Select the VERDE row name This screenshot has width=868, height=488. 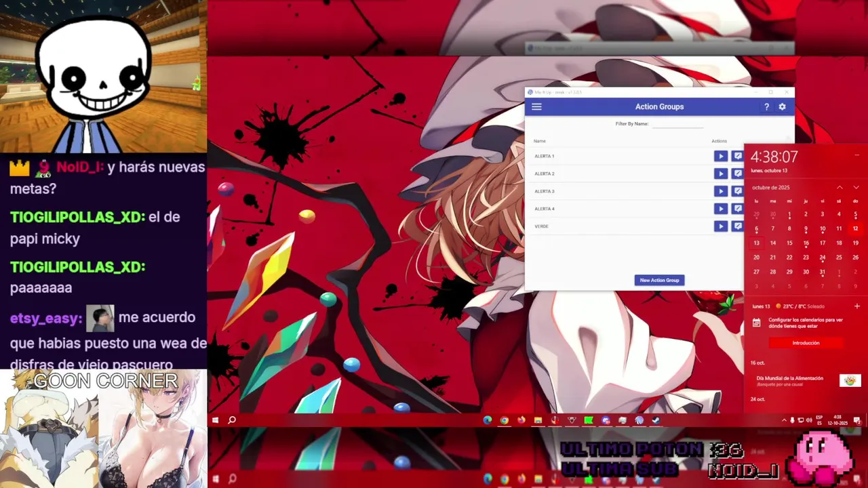coord(542,226)
